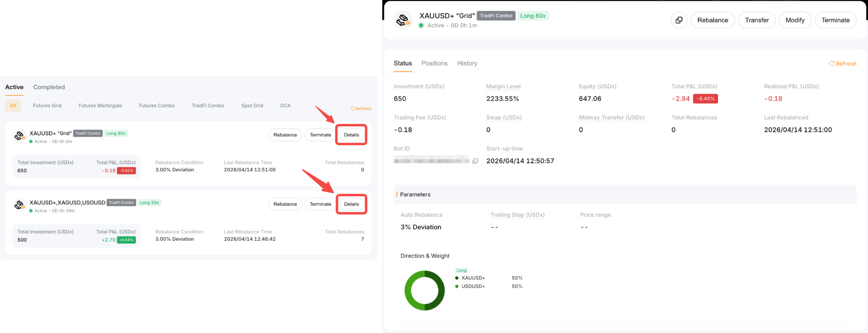Click the copy-bot icon beside Rebalance
868x333 pixels.
coord(679,20)
